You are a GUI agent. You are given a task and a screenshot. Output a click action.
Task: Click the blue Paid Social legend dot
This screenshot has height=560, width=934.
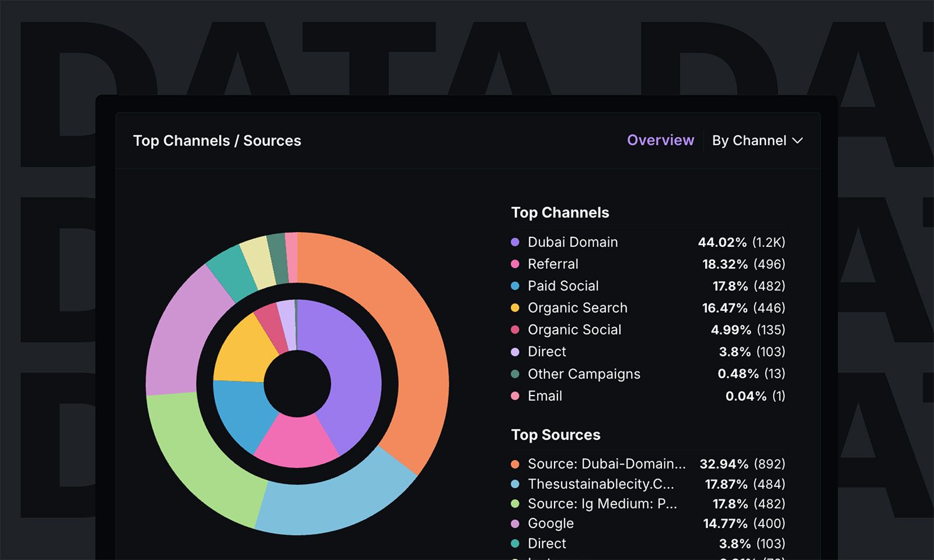[516, 286]
